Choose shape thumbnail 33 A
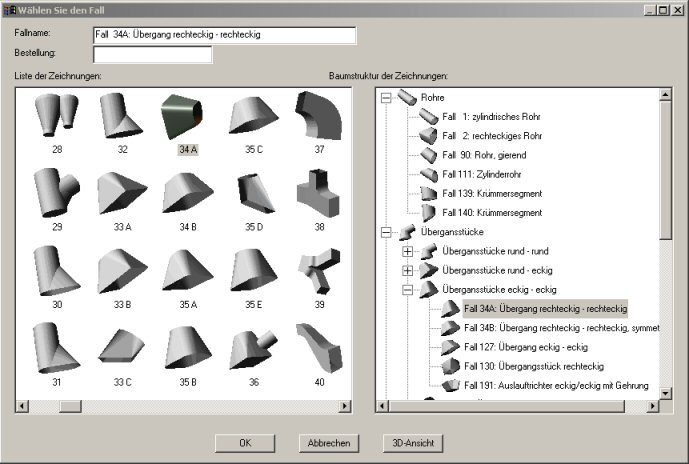The image size is (689, 464). click(x=122, y=193)
